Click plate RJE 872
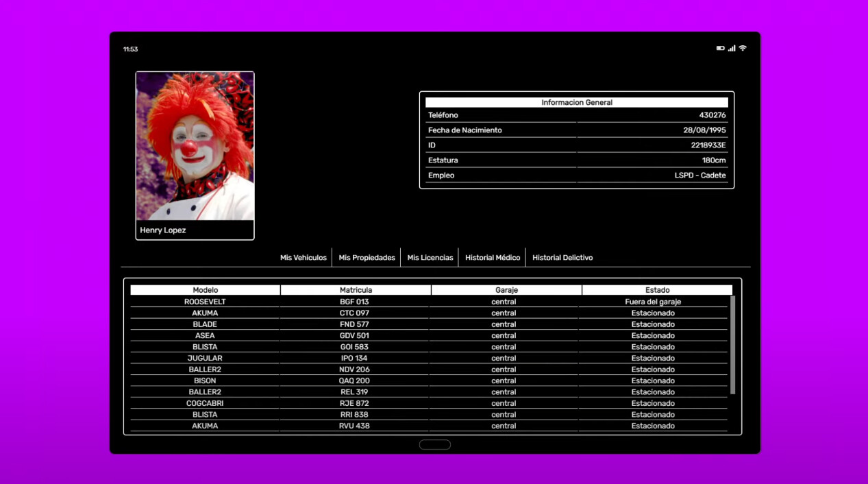Screen dimensions: 868x484 coord(354,403)
